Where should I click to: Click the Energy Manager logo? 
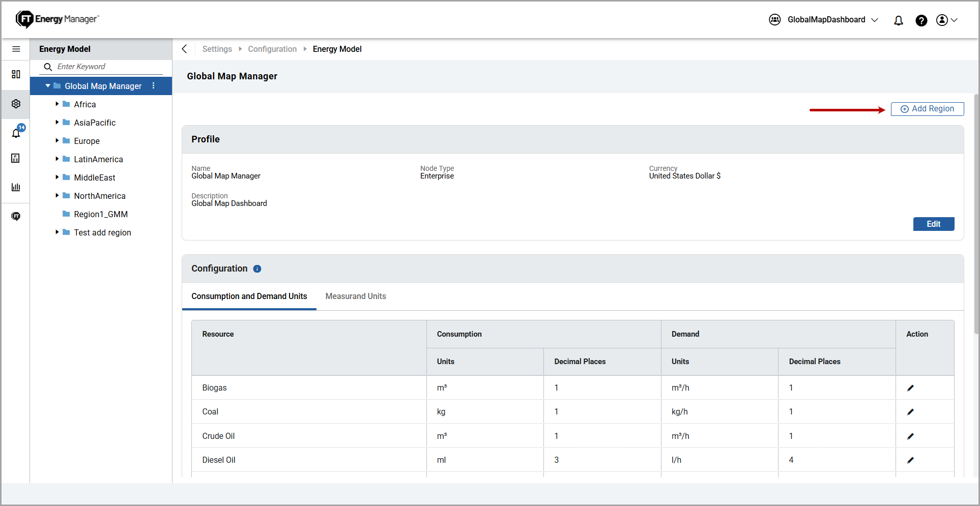pyautogui.click(x=57, y=19)
